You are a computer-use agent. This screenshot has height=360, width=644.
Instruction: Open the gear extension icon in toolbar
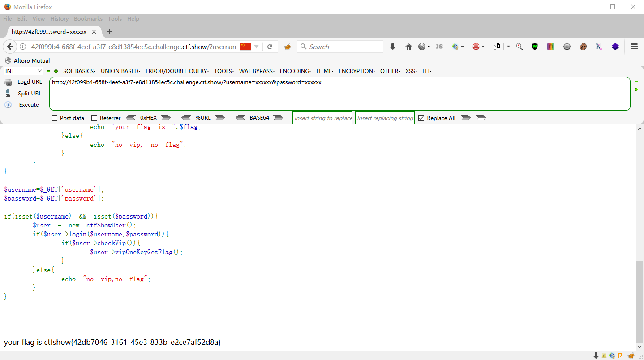[567, 47]
